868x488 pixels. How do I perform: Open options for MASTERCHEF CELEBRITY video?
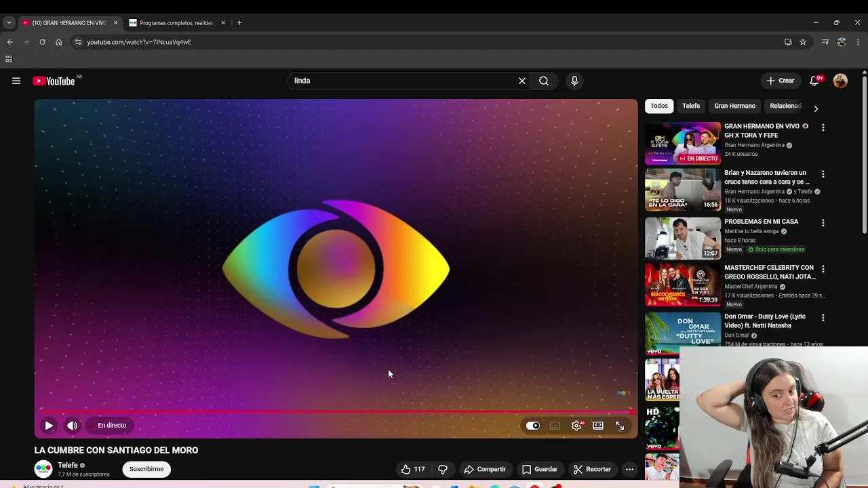[x=823, y=269]
